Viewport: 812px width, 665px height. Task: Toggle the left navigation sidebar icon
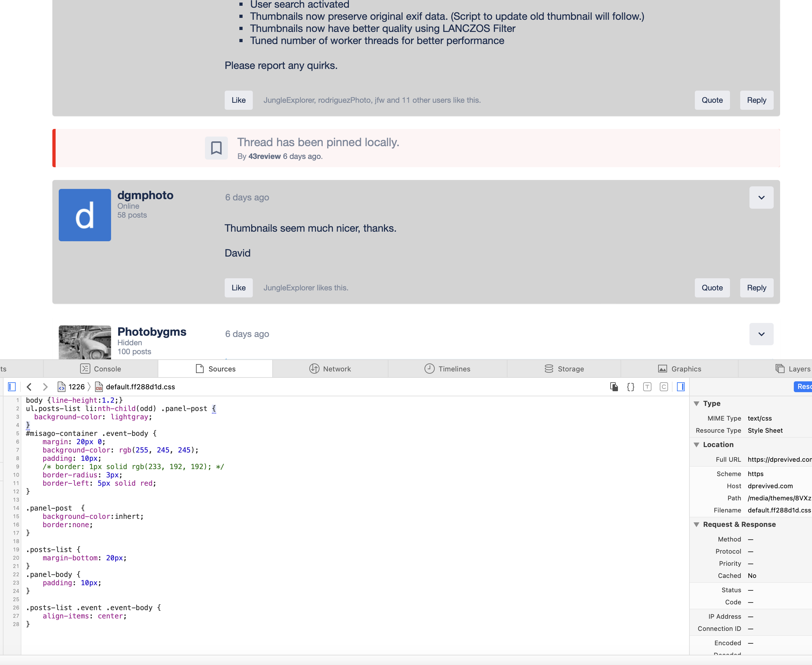pos(12,387)
